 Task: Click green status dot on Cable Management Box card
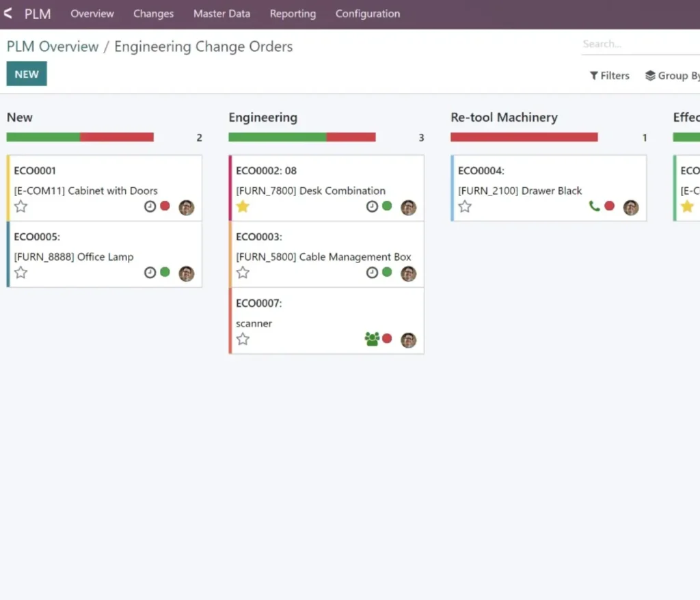click(387, 273)
